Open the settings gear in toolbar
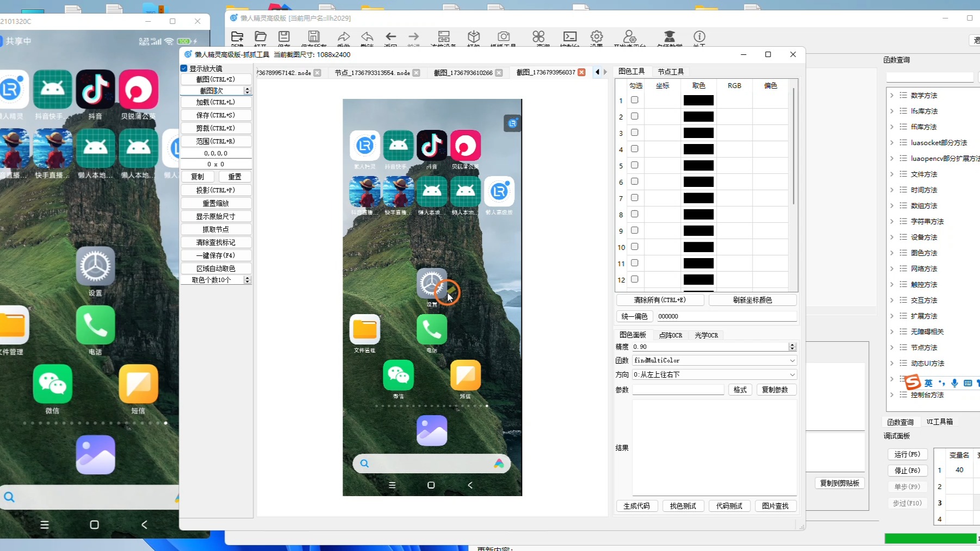Viewport: 980px width, 551px height. point(597,37)
